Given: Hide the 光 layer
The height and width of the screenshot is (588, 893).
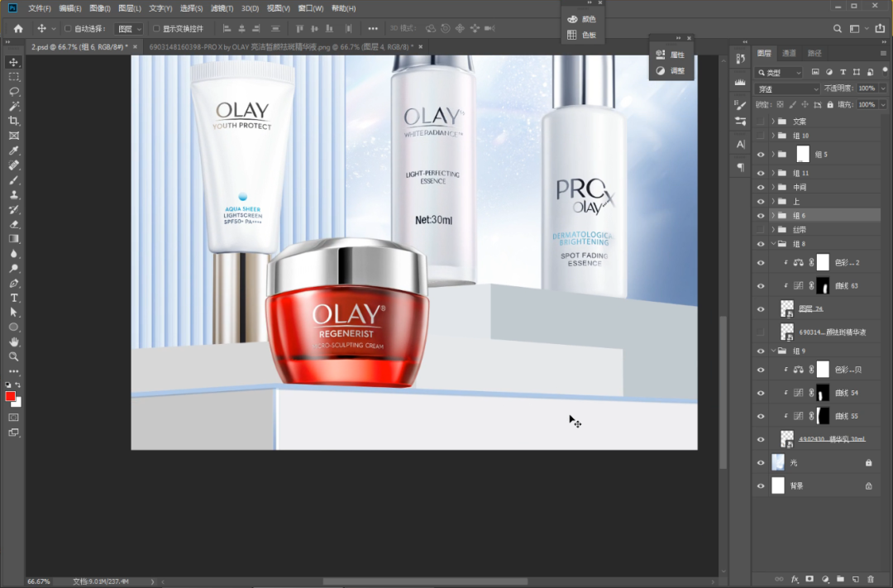Looking at the screenshot, I should tap(761, 462).
